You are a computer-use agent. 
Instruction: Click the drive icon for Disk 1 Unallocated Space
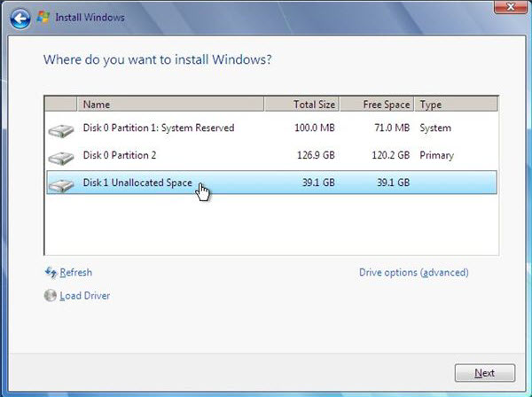pos(61,185)
